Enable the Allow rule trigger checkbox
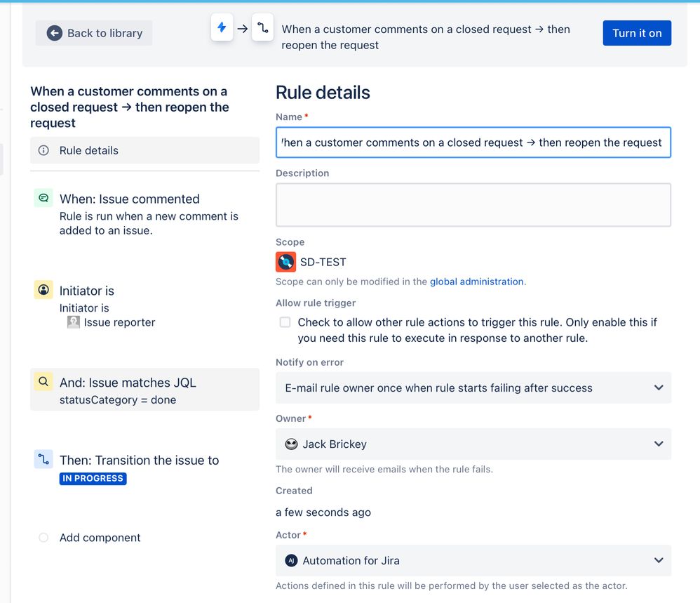700x603 pixels. 285,322
